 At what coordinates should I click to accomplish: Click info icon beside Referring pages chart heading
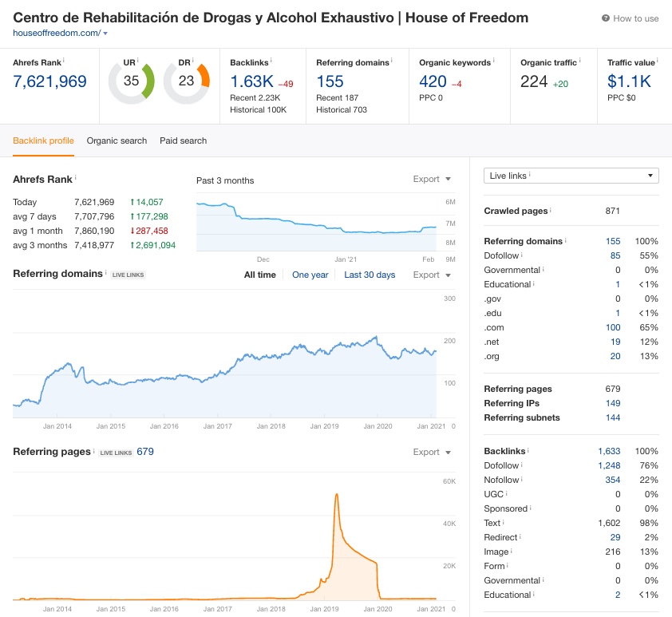[94, 450]
